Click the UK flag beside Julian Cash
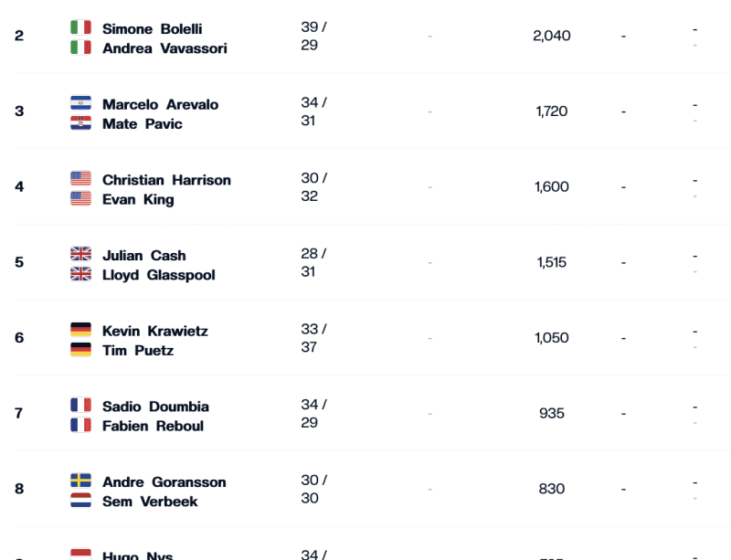This screenshot has width=731, height=560. click(x=80, y=254)
